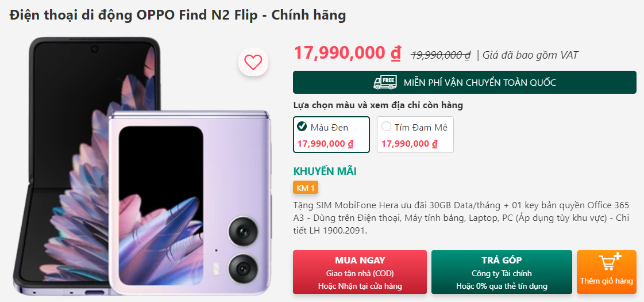
Task: Click the purple folded phone image
Action: (190, 203)
